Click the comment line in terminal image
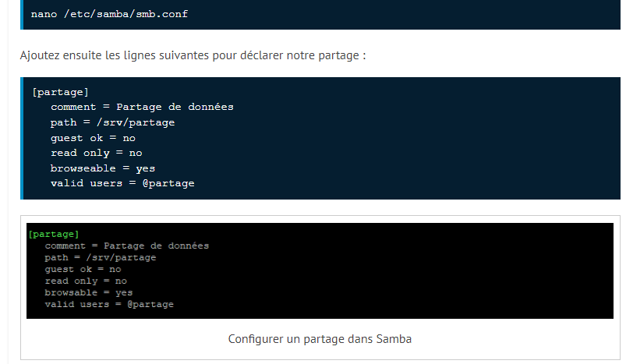 [x=126, y=246]
